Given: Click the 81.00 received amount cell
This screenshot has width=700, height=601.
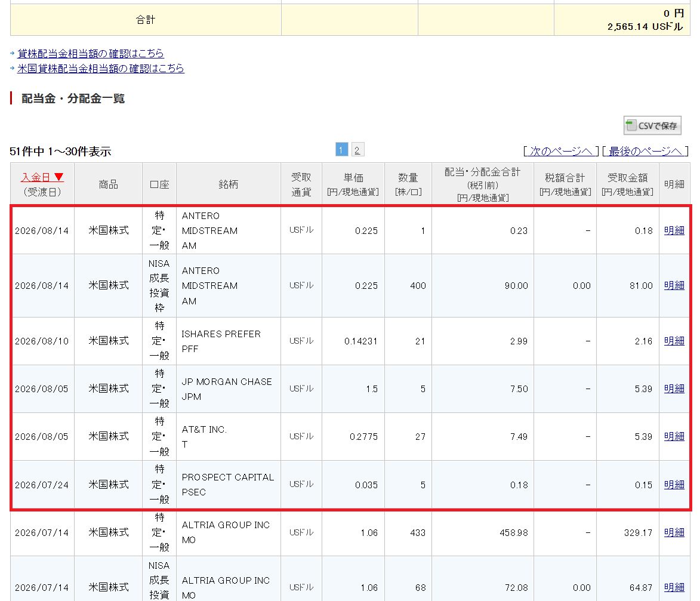Looking at the screenshot, I should pyautogui.click(x=628, y=286).
